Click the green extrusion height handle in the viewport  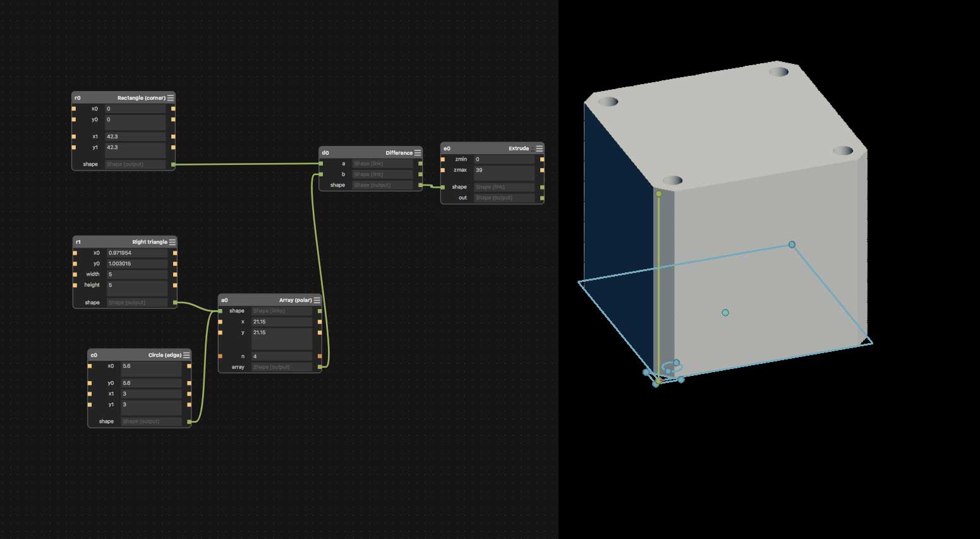659,195
